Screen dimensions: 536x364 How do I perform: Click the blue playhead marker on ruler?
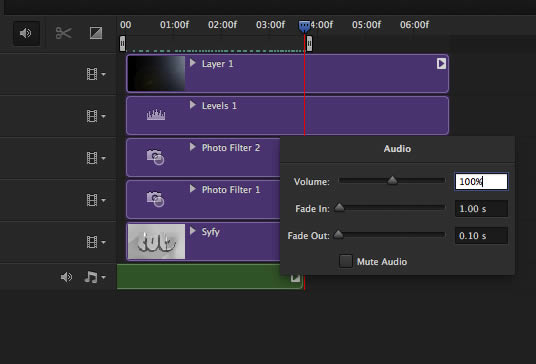pos(304,26)
